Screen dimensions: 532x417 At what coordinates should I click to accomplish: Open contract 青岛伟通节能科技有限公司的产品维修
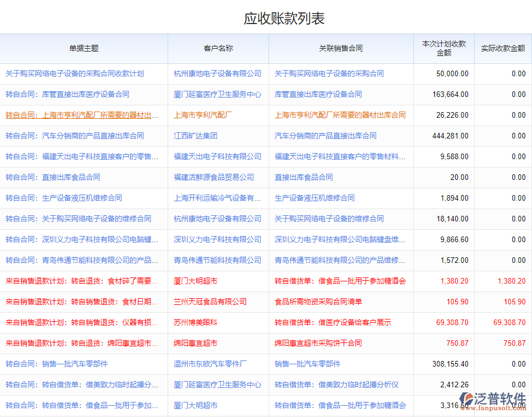pos(339,260)
